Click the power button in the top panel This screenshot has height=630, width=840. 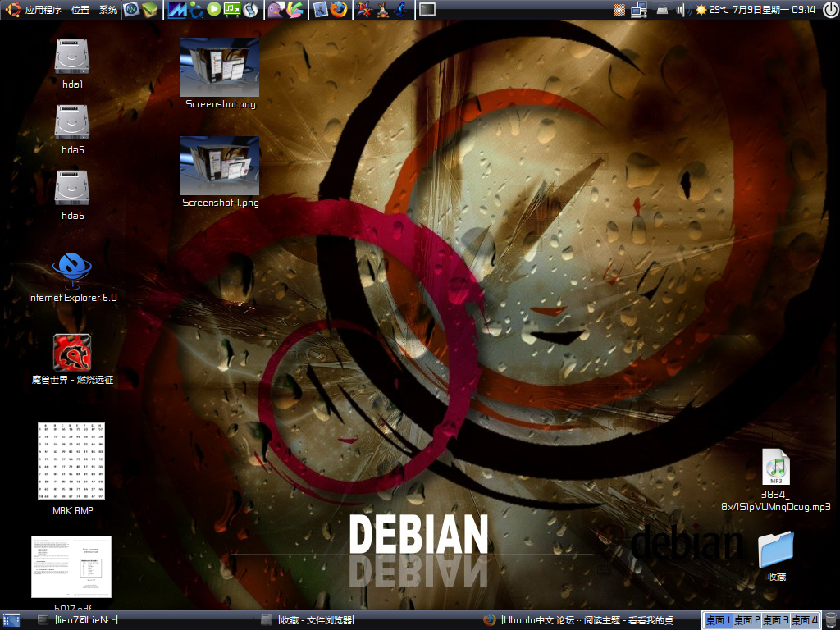tap(829, 10)
